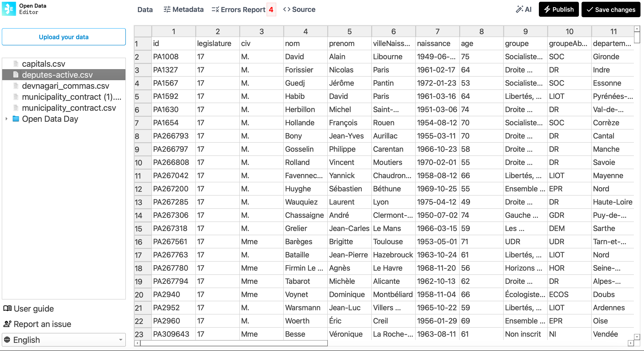644x351 pixels.
Task: Click the cell containing PA267794
Action: pyautogui.click(x=174, y=281)
